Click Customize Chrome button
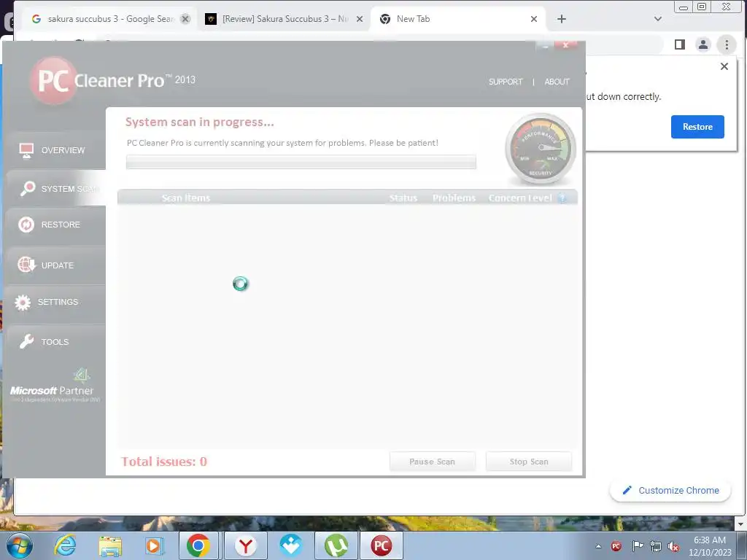Viewport: 747px width, 560px height. 670,490
